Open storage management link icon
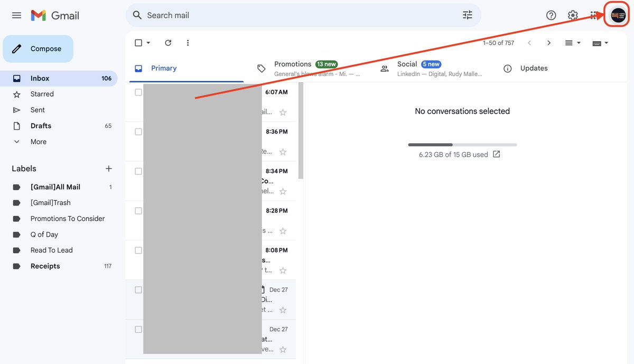 coord(496,155)
